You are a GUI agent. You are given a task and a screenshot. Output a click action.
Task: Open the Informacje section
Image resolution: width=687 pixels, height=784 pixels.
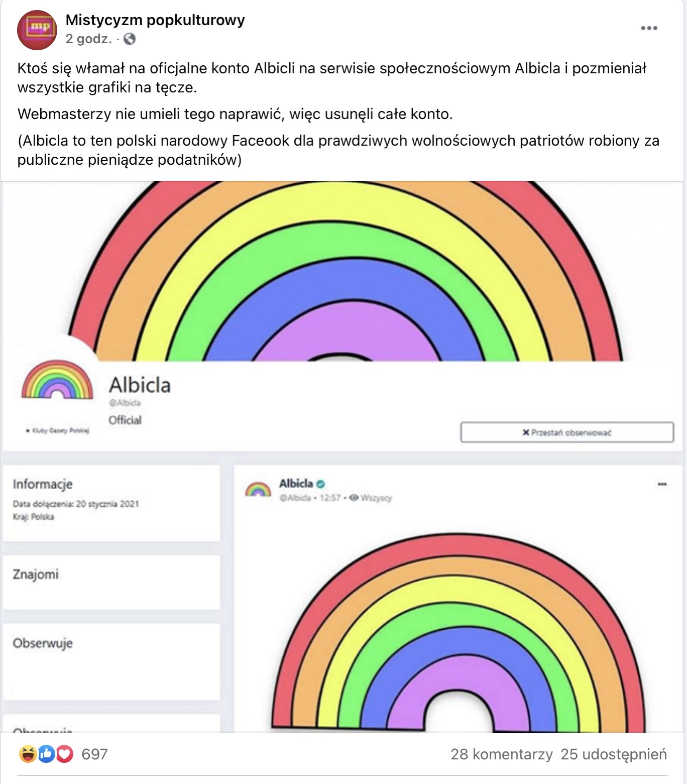pos(43,484)
